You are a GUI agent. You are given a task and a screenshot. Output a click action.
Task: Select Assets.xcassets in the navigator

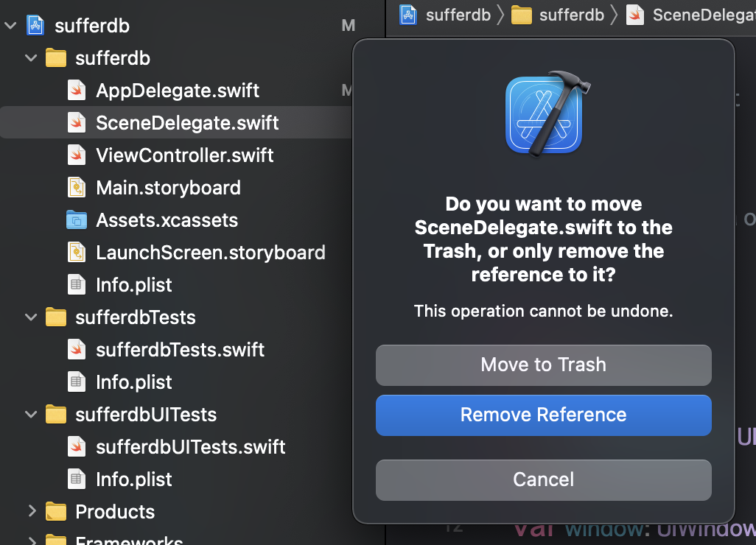[167, 219]
